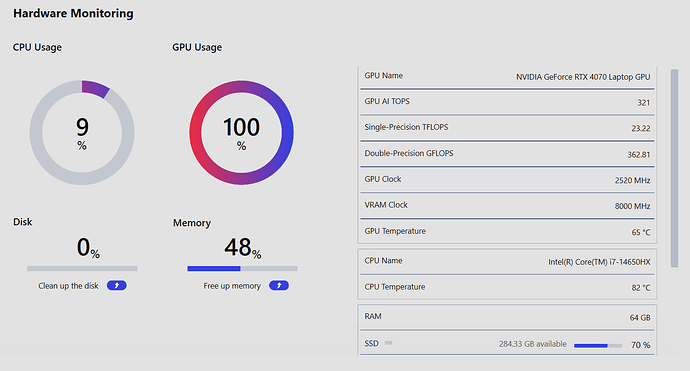
Task: Select the CPU Name row label
Action: [x=383, y=261]
